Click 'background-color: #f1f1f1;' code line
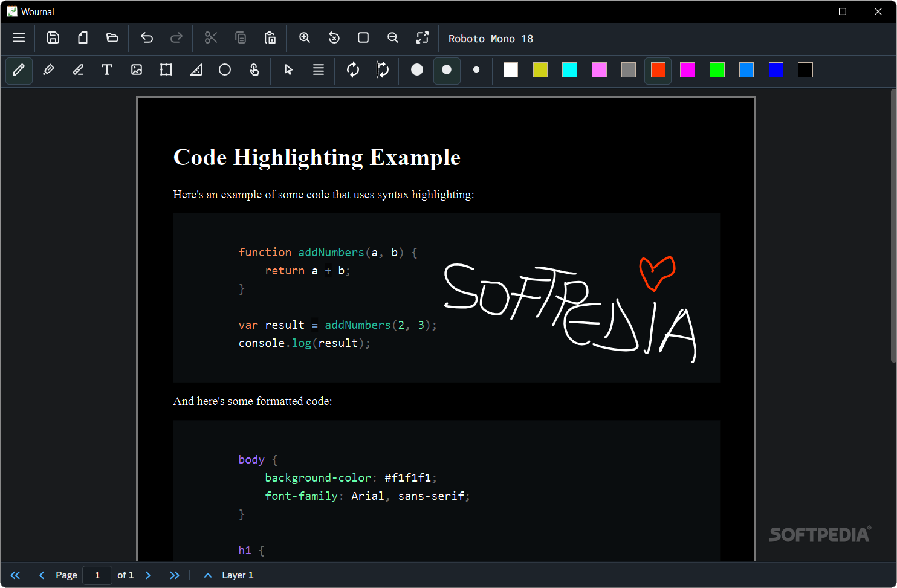Image resolution: width=897 pixels, height=588 pixels. (x=351, y=478)
